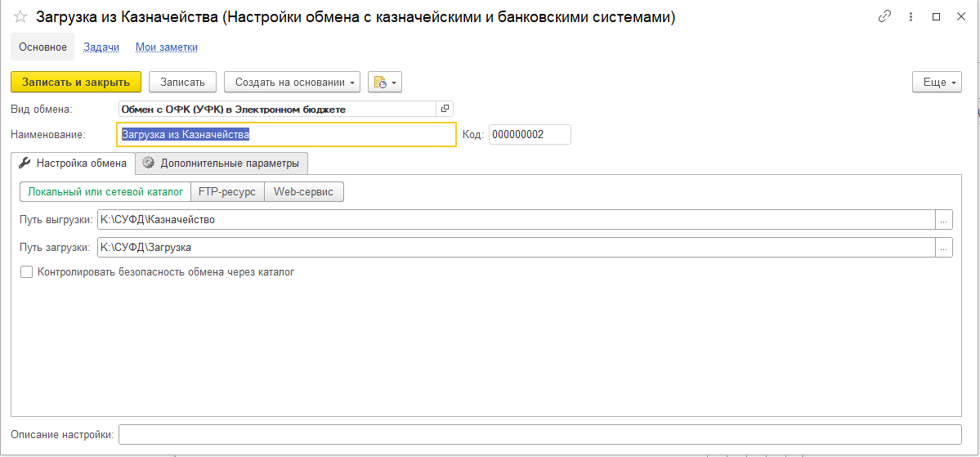Viewport: 980px width, 457px height.
Task: Select FTP-ресурс exchange option
Action: (x=226, y=191)
